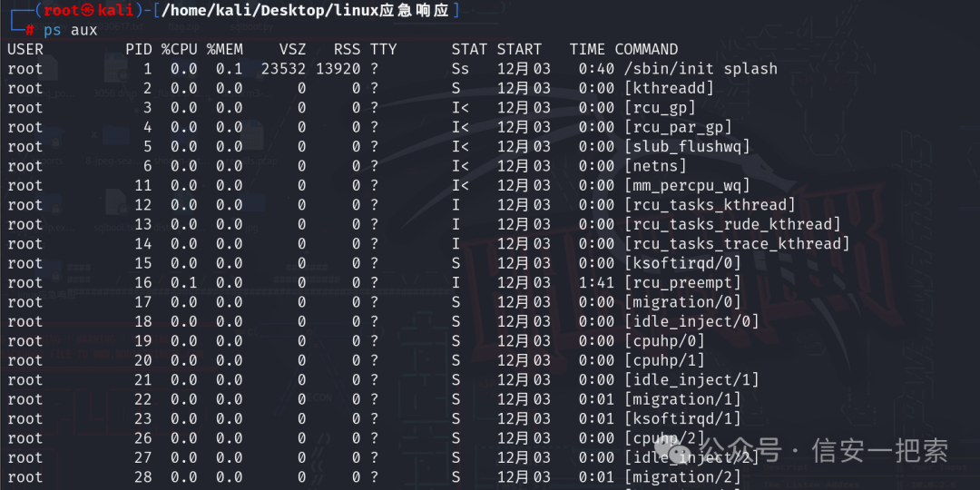980x490 pixels.
Task: Click the [rcu_preempt] process entry
Action: click(682, 282)
